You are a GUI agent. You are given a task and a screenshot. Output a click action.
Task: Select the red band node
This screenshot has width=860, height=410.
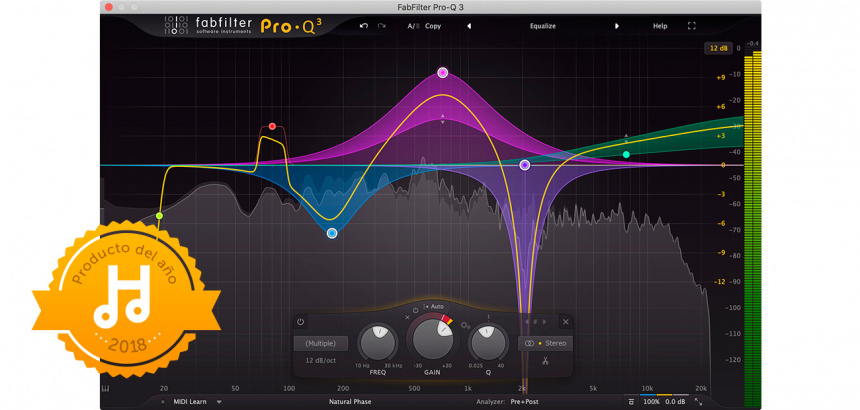tap(272, 127)
